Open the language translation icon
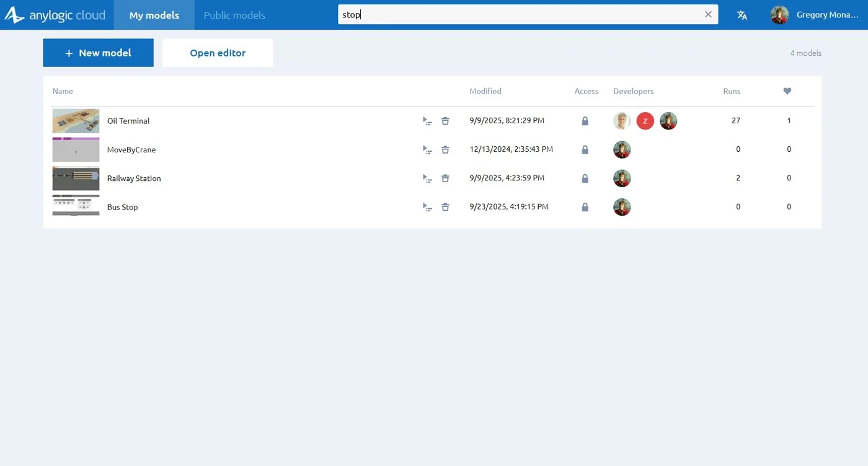 click(742, 15)
